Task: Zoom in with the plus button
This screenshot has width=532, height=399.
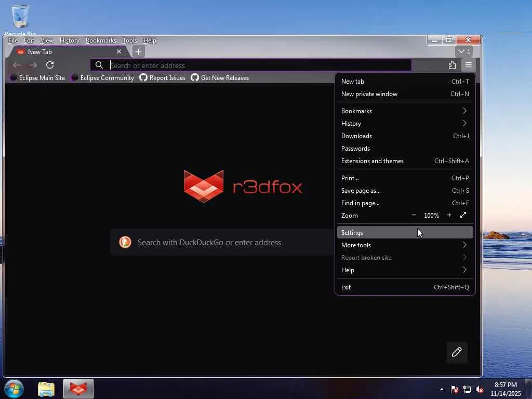Action: pos(449,215)
